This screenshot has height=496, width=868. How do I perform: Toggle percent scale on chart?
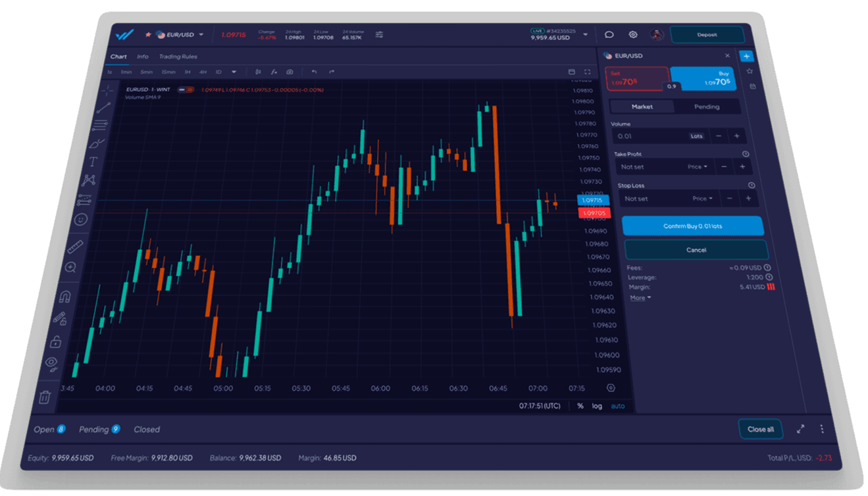tap(580, 406)
